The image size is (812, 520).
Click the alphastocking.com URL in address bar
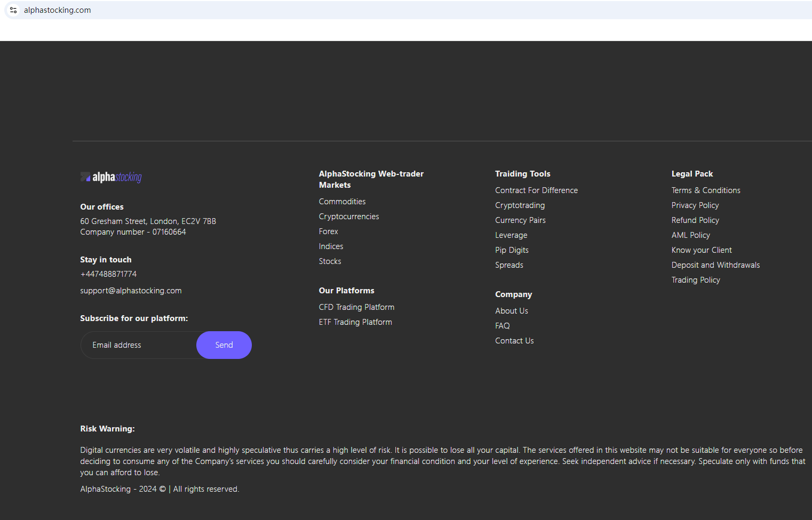58,10
